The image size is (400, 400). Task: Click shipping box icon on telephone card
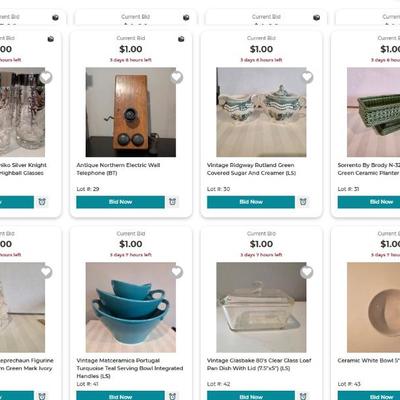point(181,39)
